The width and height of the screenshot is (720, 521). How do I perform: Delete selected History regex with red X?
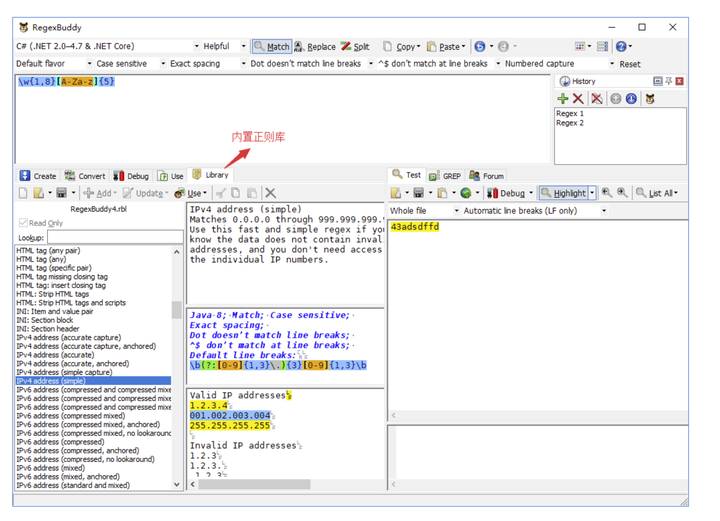tap(578, 99)
